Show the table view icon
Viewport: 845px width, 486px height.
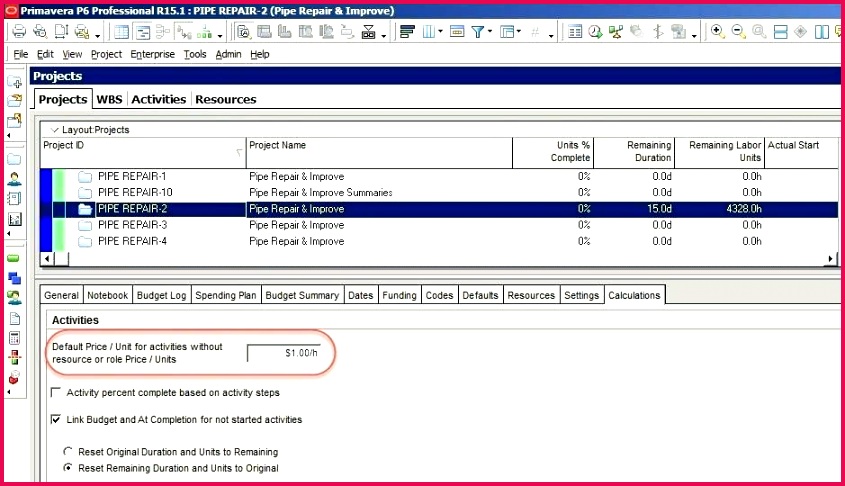122,32
